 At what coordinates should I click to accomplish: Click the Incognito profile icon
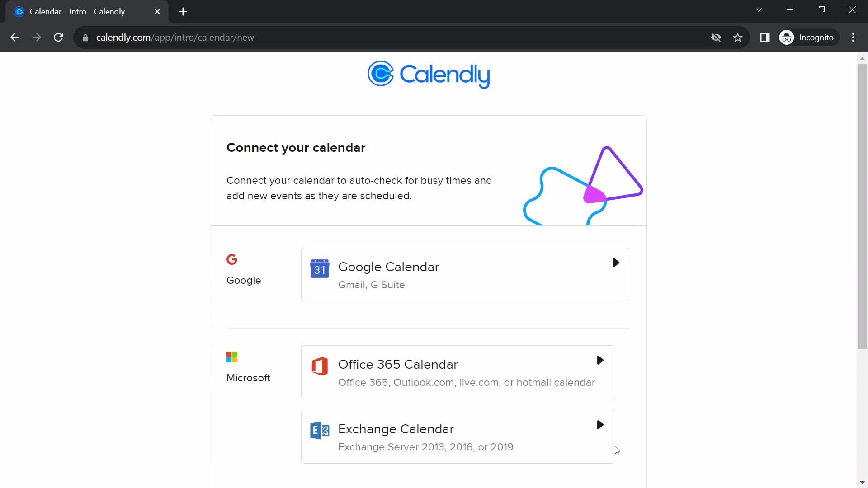click(x=787, y=37)
